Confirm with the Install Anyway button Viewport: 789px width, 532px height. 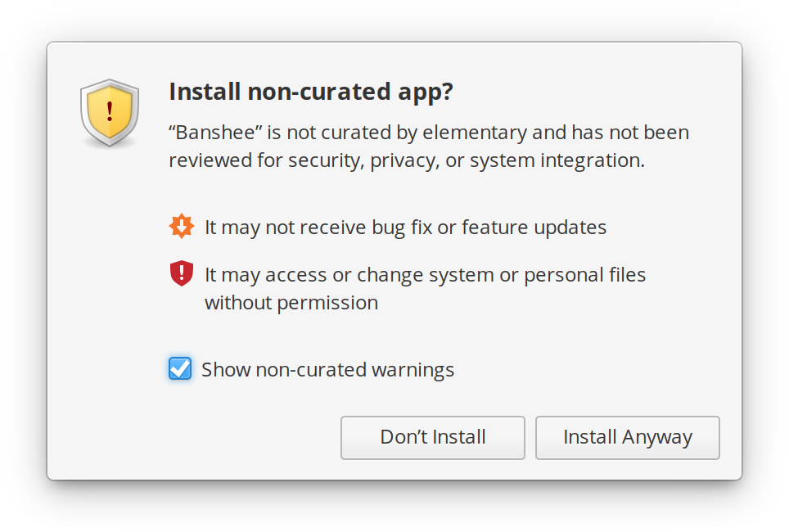[x=627, y=438]
